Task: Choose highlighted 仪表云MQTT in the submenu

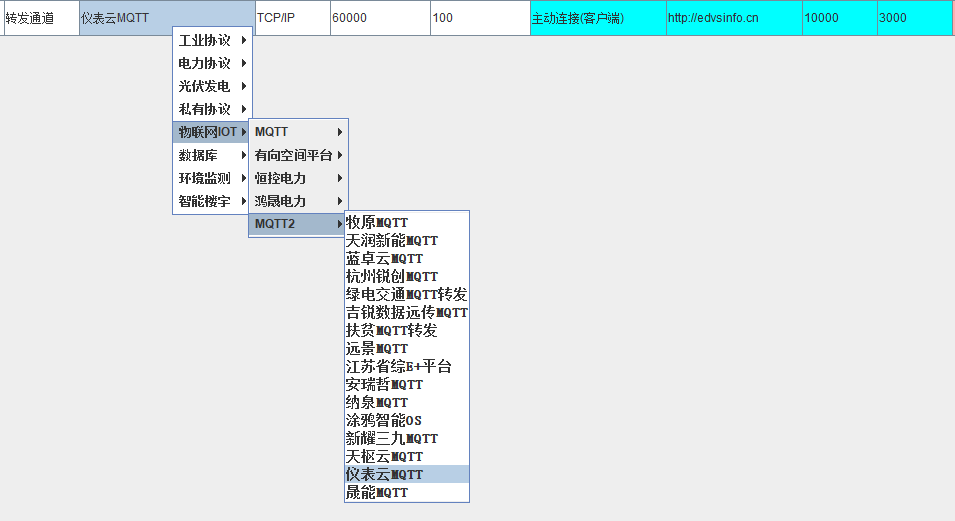Action: [407, 474]
